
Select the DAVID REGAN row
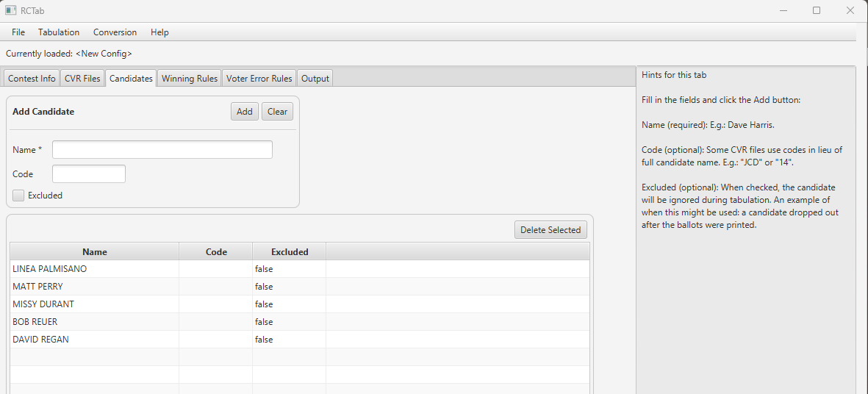tap(299, 340)
